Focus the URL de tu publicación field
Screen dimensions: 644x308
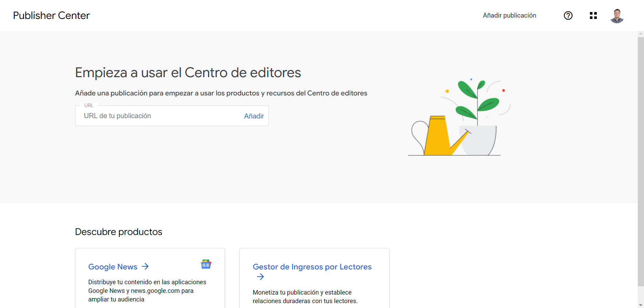pyautogui.click(x=160, y=116)
